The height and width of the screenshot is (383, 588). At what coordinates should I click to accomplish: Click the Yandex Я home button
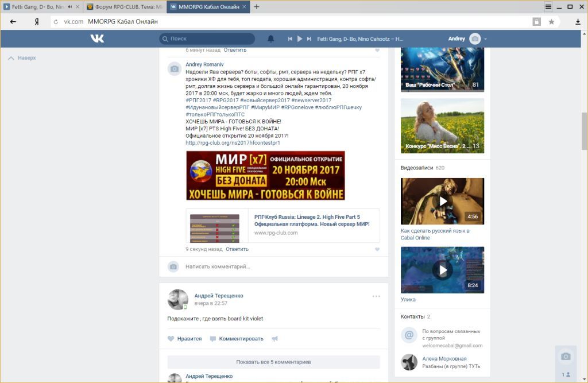[36, 22]
